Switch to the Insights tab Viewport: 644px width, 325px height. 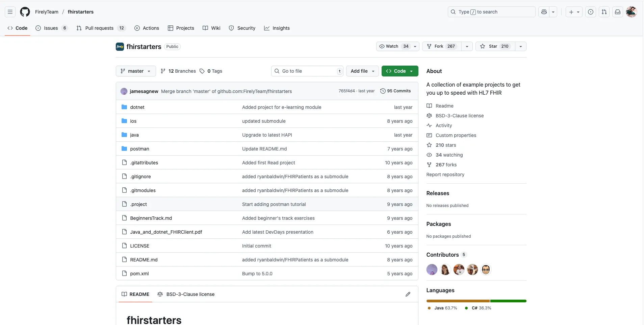pyautogui.click(x=277, y=28)
